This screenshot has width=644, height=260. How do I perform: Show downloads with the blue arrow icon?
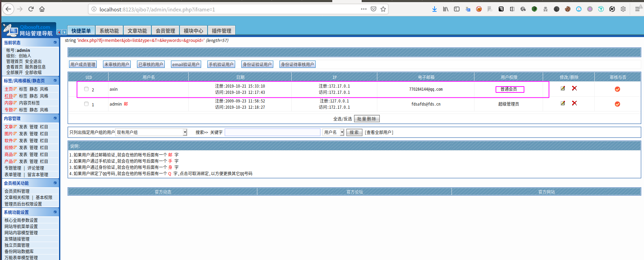pyautogui.click(x=435, y=9)
